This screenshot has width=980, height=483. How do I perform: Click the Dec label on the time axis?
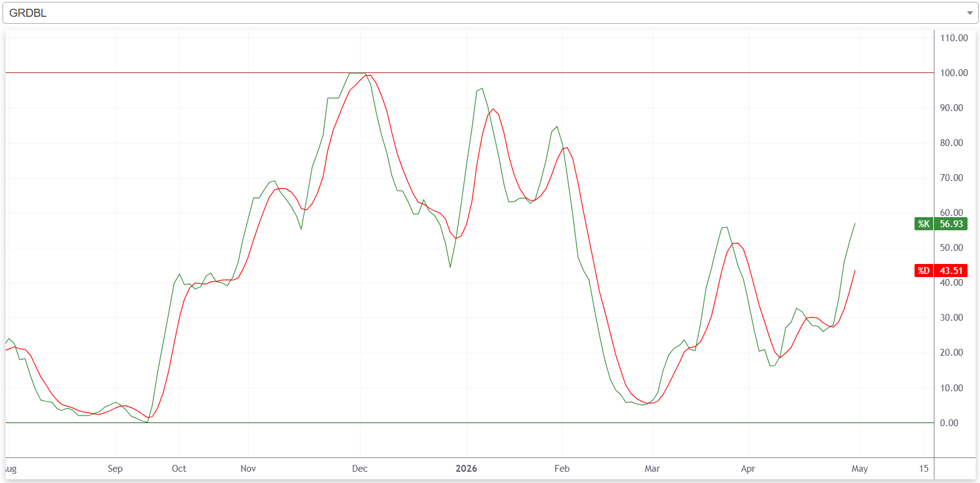pos(360,468)
